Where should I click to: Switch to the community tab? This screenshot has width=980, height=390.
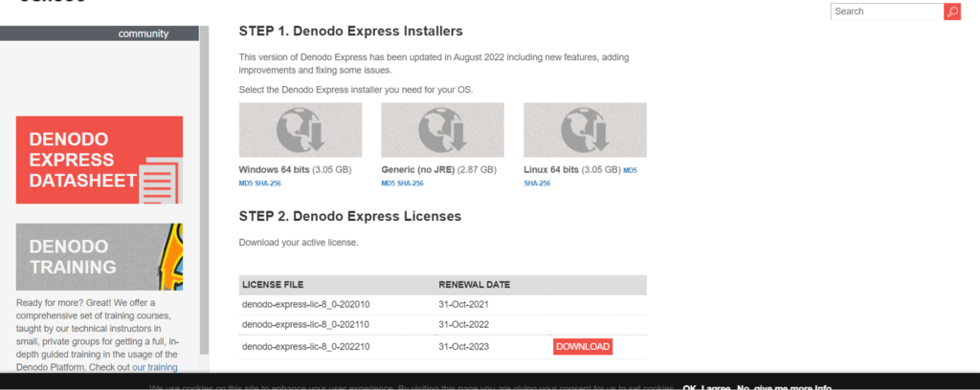(x=143, y=33)
